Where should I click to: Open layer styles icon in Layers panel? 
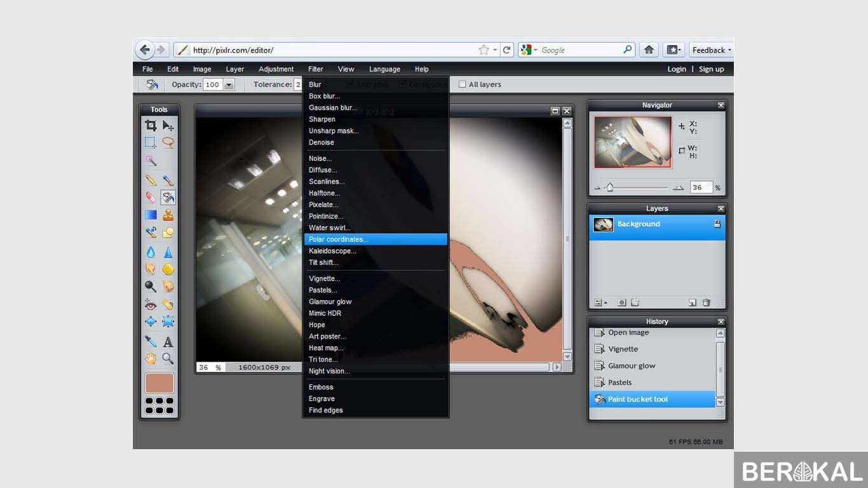point(634,302)
